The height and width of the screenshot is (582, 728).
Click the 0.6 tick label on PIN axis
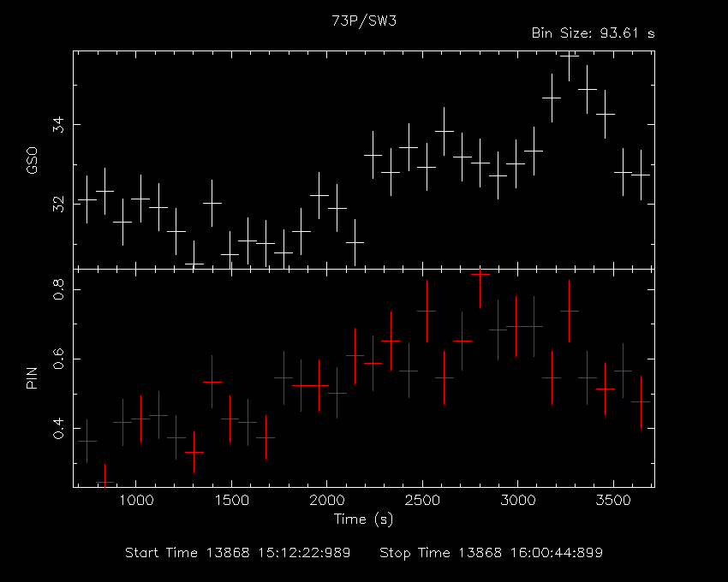[58, 359]
